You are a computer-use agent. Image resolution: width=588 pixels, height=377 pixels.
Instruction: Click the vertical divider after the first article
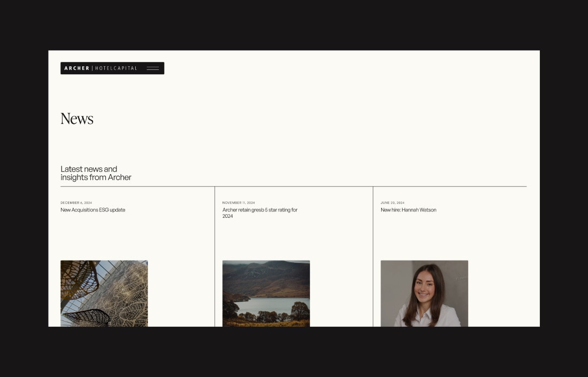click(x=215, y=256)
